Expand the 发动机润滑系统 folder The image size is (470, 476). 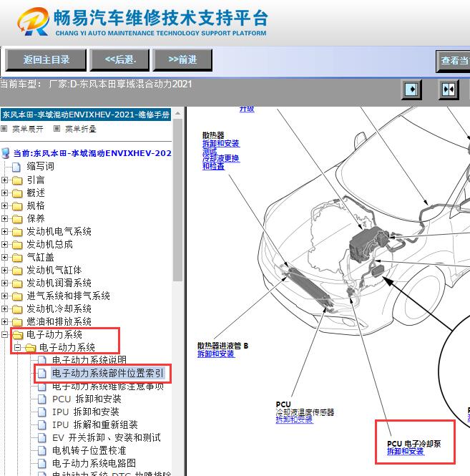pos(4,283)
